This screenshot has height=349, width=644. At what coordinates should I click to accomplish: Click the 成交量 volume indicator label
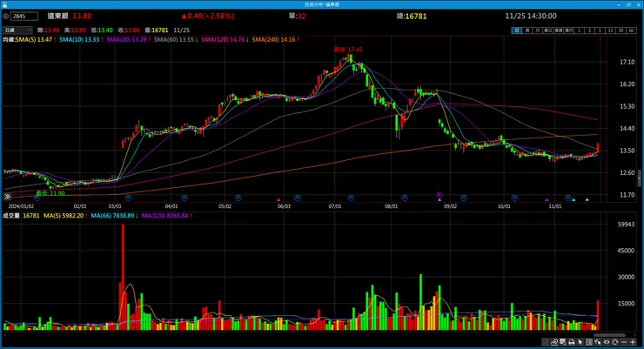tap(11, 216)
